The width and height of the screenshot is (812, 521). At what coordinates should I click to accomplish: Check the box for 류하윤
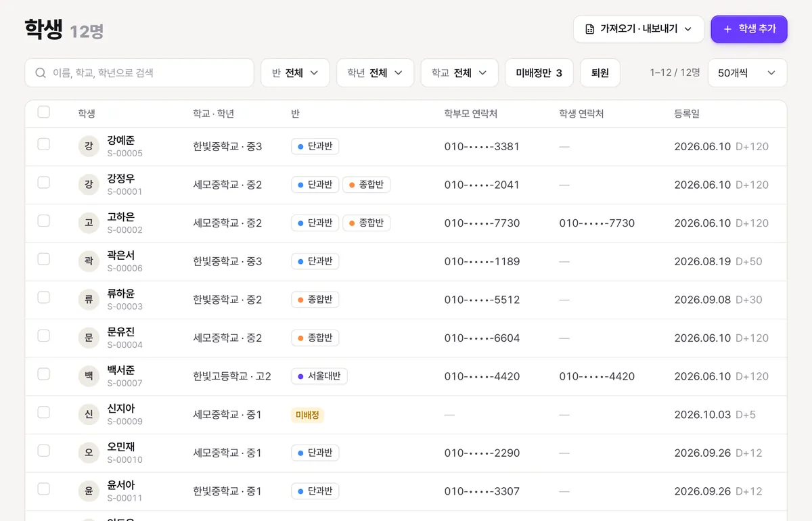point(43,297)
